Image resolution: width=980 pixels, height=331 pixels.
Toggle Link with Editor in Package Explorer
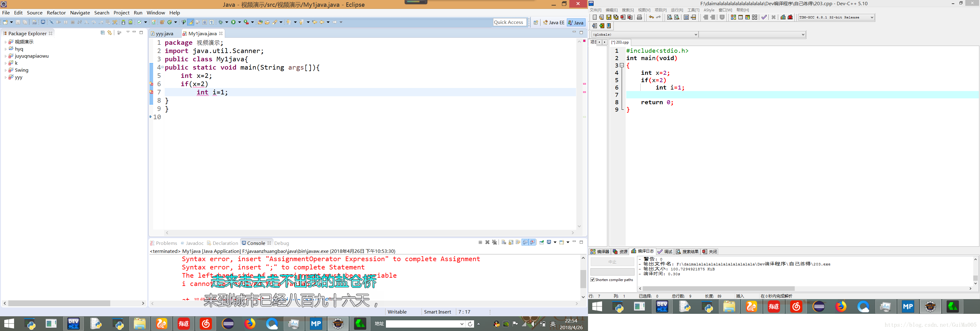coord(110,33)
